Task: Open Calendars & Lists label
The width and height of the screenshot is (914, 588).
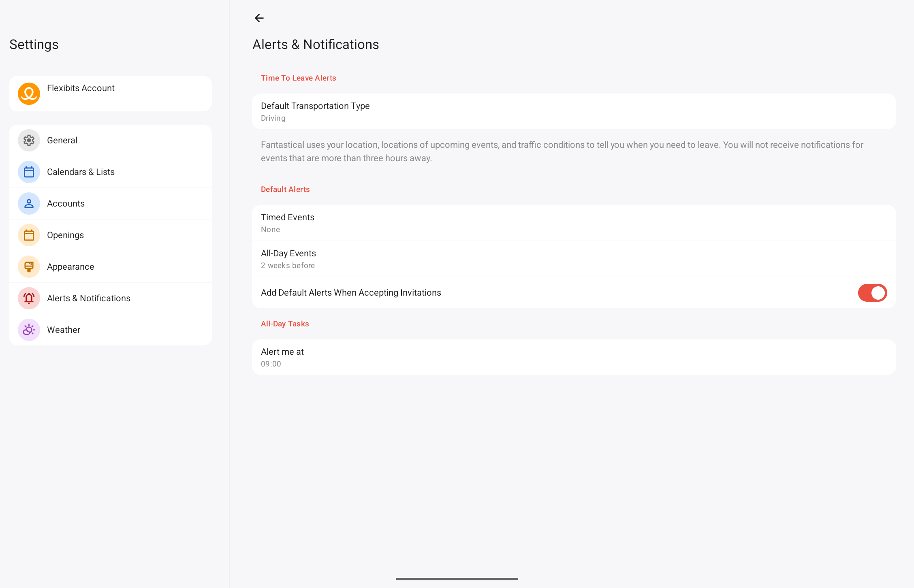Action: [x=81, y=172]
